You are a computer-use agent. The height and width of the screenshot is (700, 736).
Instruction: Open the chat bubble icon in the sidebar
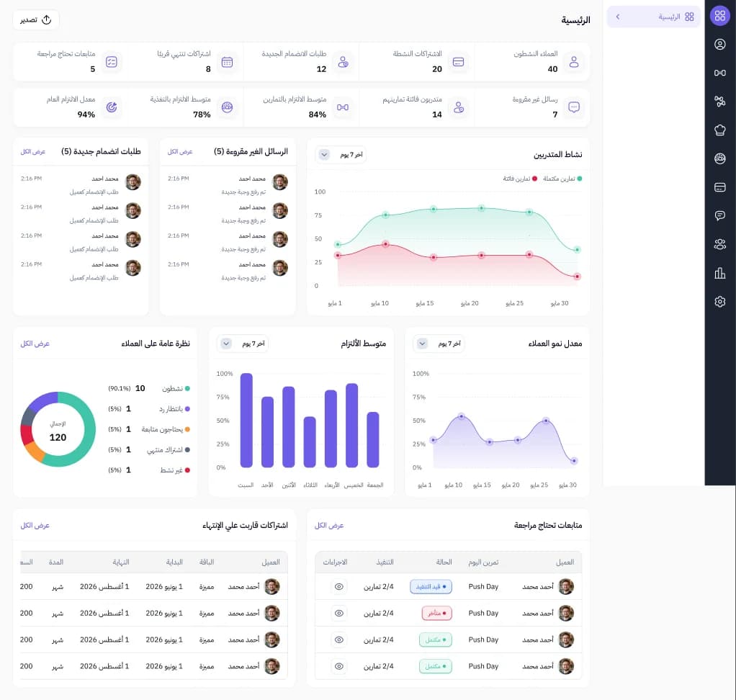tap(719, 215)
